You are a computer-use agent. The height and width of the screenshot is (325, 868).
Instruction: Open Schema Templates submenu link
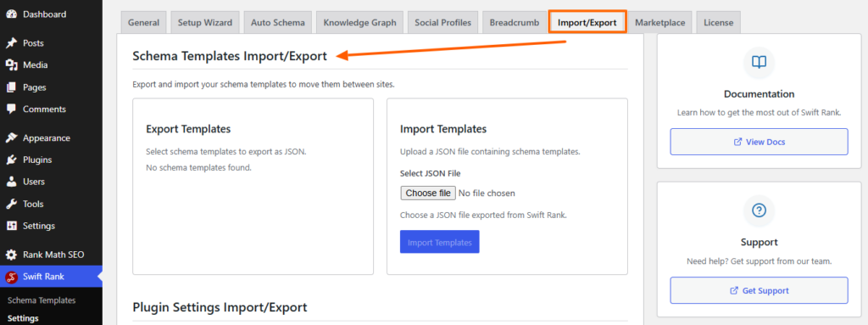(42, 300)
